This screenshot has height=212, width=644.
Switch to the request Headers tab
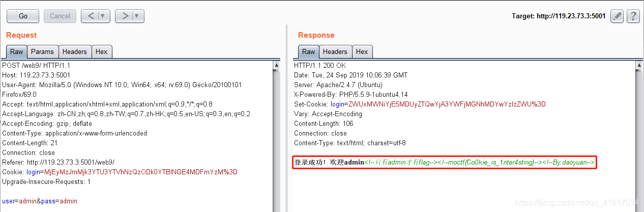[75, 51]
